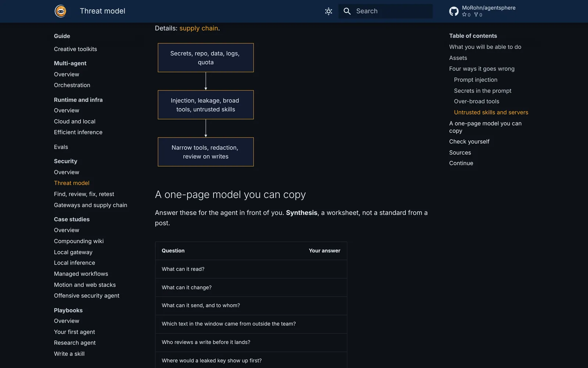Follow the supply chain details link
Viewport: 588px width, 368px height.
[199, 28]
